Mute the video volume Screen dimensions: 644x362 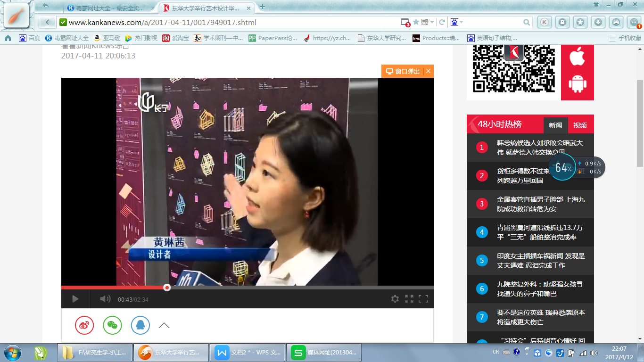coord(105,299)
